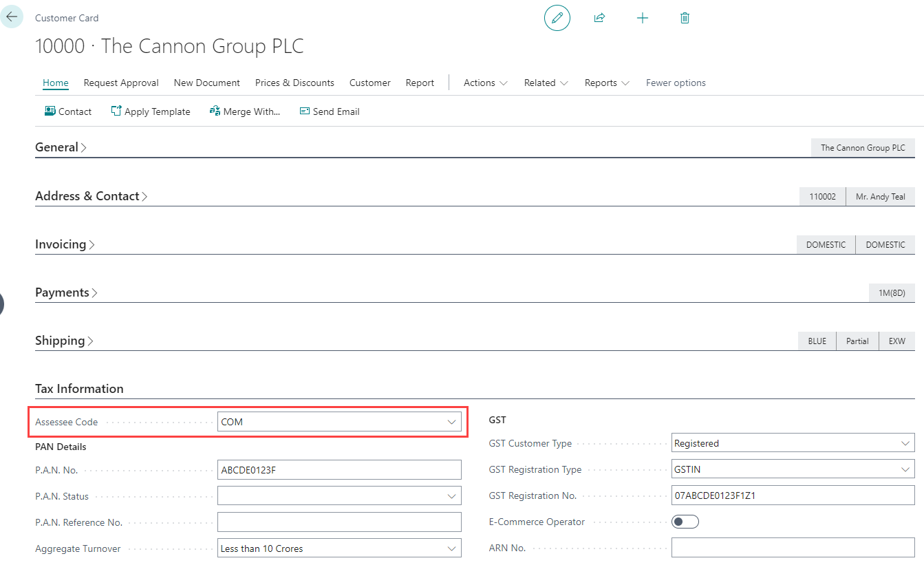Click Fewer options link

pyautogui.click(x=676, y=83)
